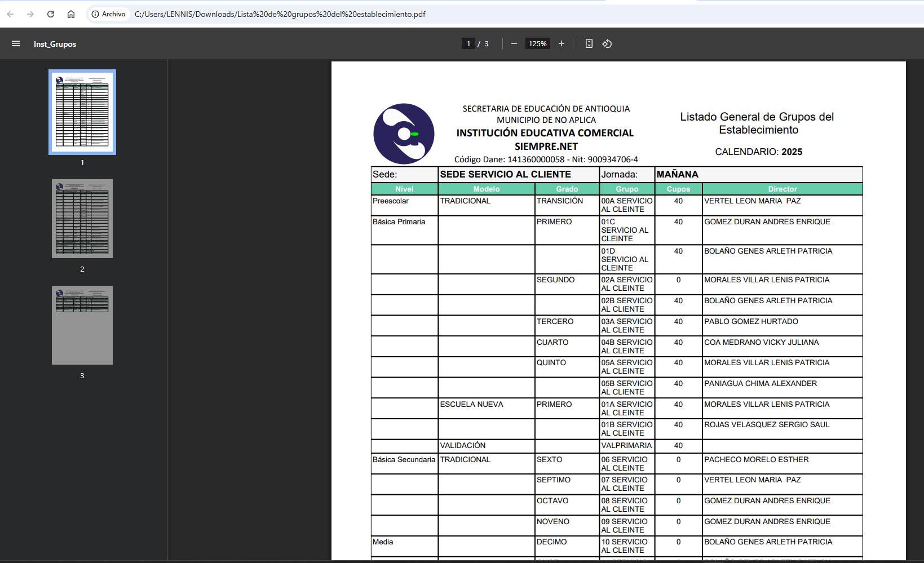Open page 2 thumbnail
Viewport: 924px width, 563px height.
pos(82,219)
